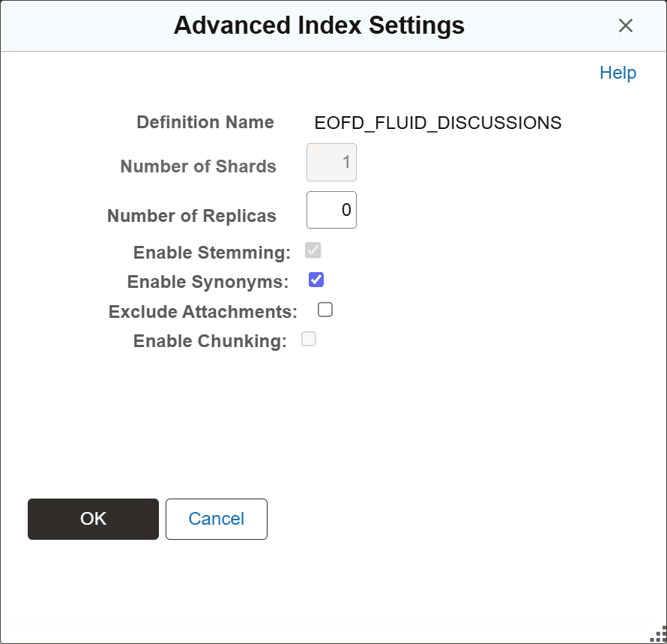Image resolution: width=667 pixels, height=644 pixels.
Task: Click the Enable Chunking label
Action: click(210, 341)
